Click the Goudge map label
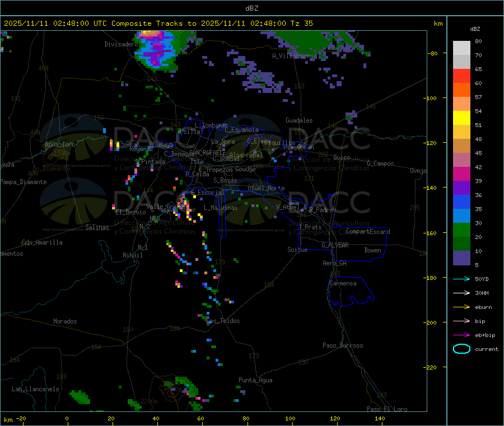Image resolution: width=504 pixels, height=426 pixels. tap(245, 169)
